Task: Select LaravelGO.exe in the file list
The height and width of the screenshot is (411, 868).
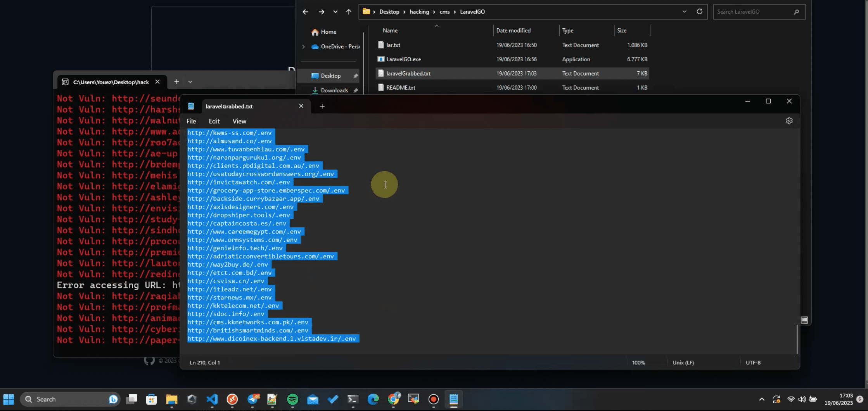Action: click(x=403, y=59)
